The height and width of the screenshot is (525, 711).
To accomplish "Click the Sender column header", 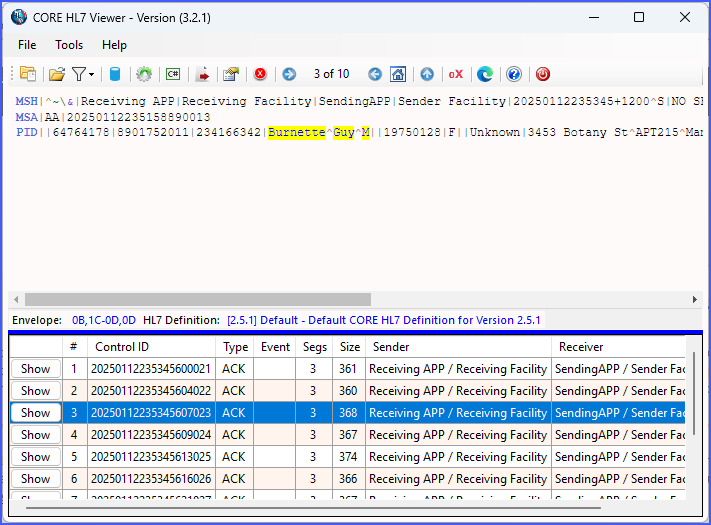I will point(458,347).
